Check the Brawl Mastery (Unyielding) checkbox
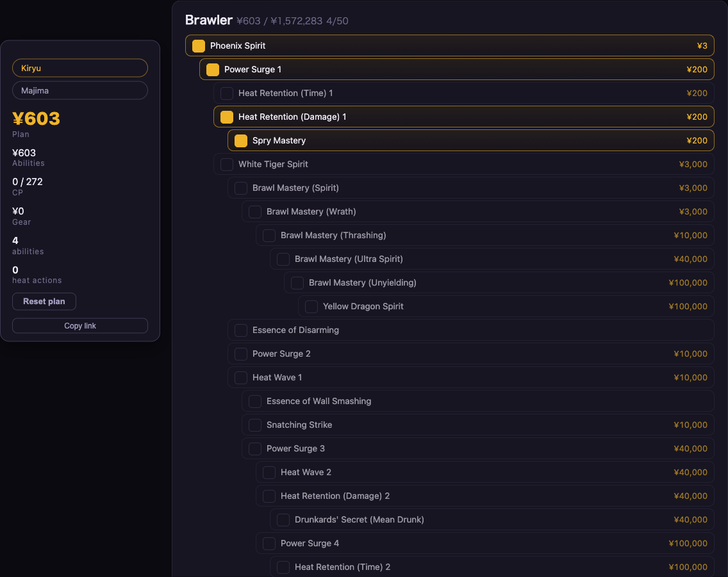The width and height of the screenshot is (728, 577). click(x=297, y=282)
